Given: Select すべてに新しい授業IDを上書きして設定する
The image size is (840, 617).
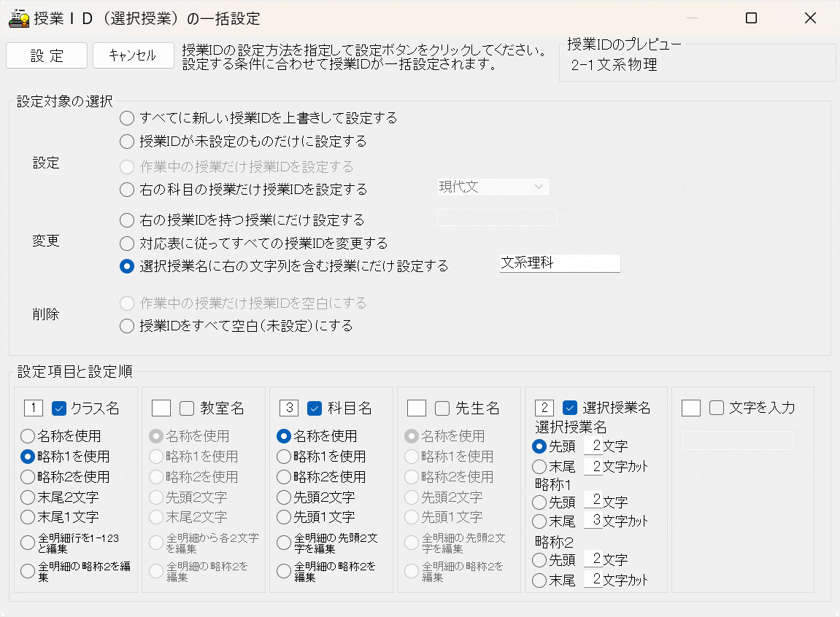Looking at the screenshot, I should click(x=126, y=117).
